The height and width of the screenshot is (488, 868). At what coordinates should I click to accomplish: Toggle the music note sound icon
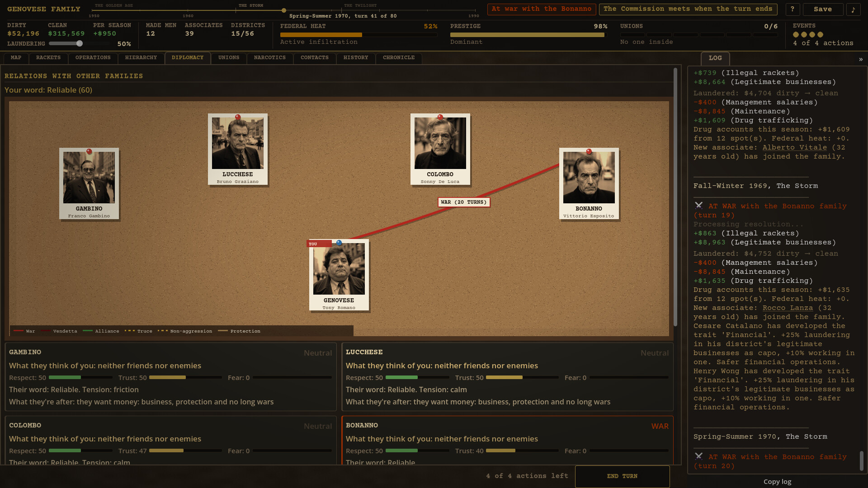[x=854, y=9]
